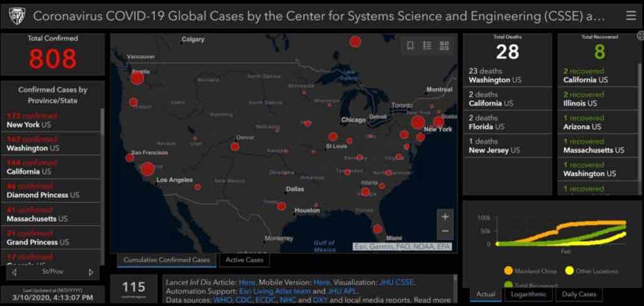This screenshot has height=306, width=644.
Task: Open the JHU APL link
Action: tap(342, 291)
